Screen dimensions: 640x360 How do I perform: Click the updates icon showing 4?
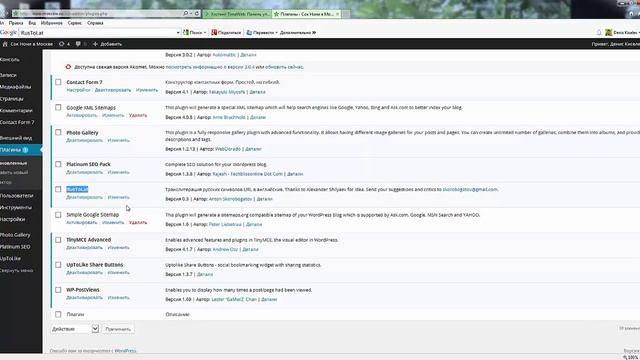(62, 44)
